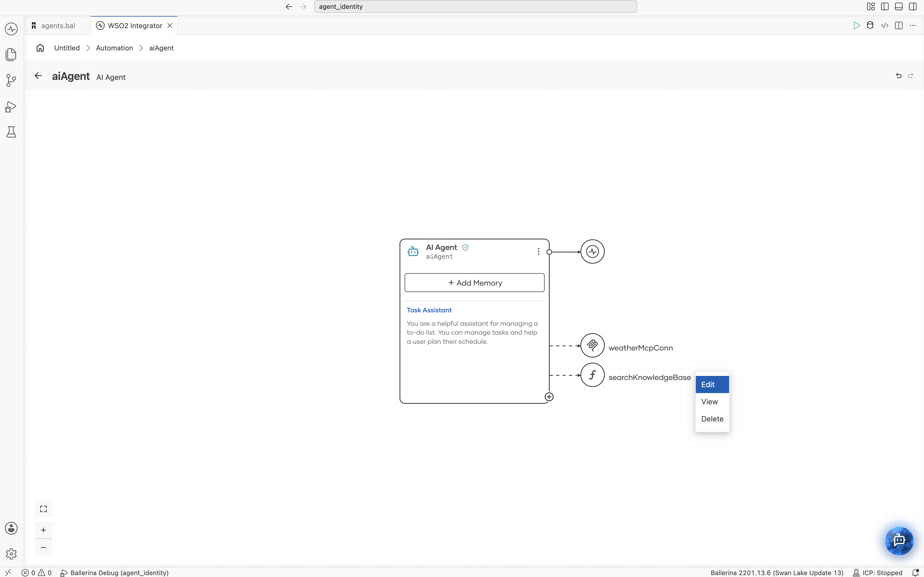Open the WSO2 Integrator sidebar icon

coord(11,29)
